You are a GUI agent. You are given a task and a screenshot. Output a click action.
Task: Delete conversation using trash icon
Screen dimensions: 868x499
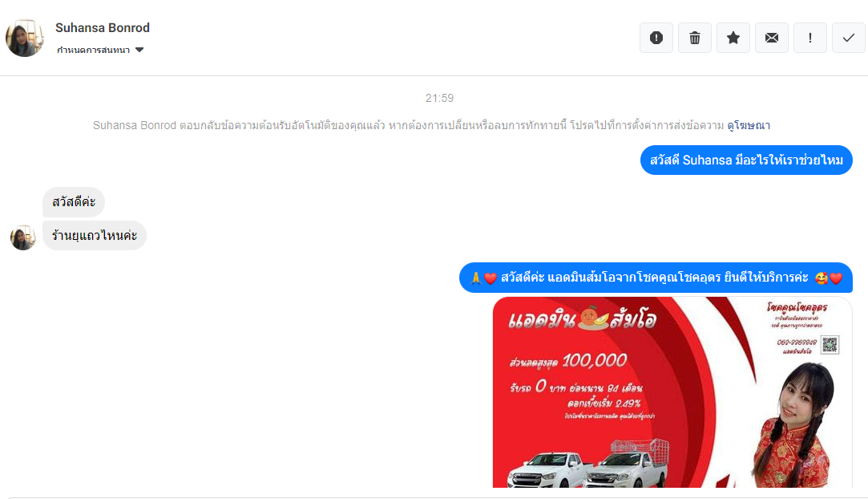[695, 38]
